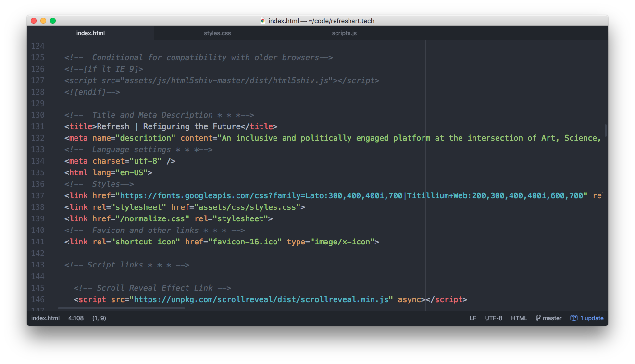
Task: Click the 'Title and Meta Description' comment
Action: [x=159, y=115]
